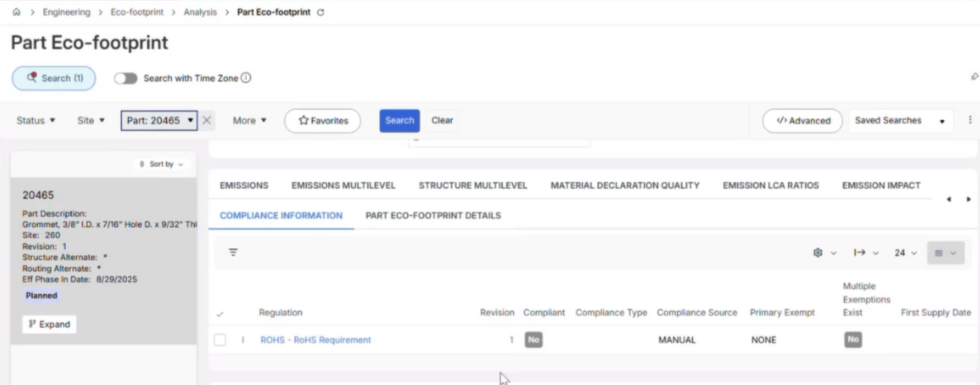Click the Expand button in part card

49,325
